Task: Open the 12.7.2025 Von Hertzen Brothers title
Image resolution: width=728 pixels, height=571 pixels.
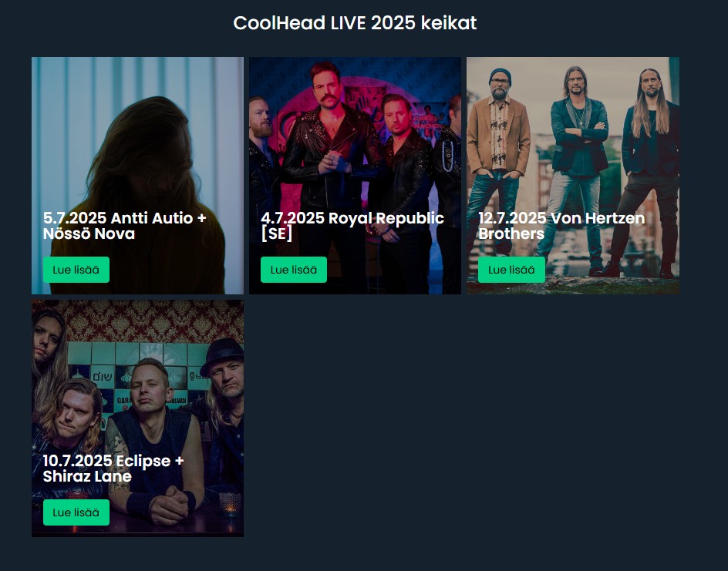Action: point(561,226)
